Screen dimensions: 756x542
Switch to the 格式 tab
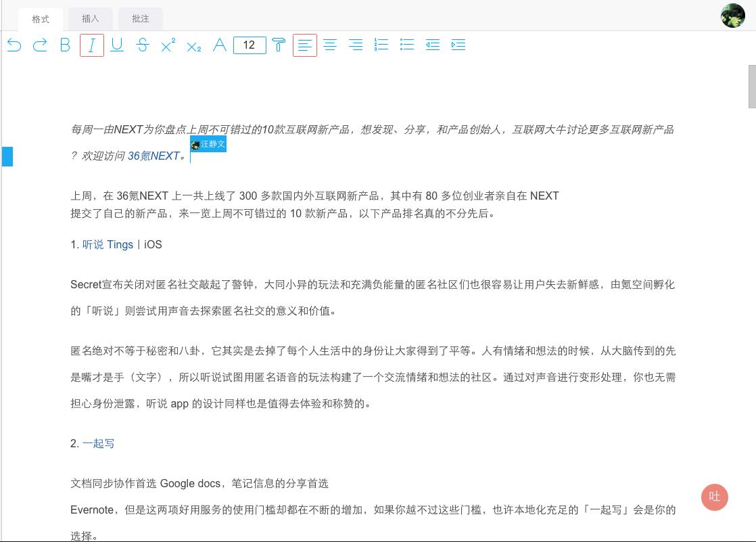click(x=41, y=20)
